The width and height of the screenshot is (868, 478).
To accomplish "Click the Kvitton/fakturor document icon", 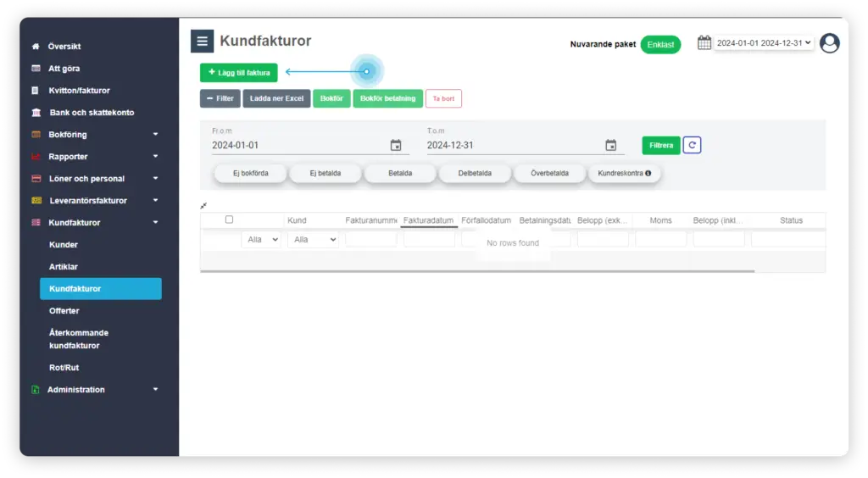I will click(x=36, y=90).
